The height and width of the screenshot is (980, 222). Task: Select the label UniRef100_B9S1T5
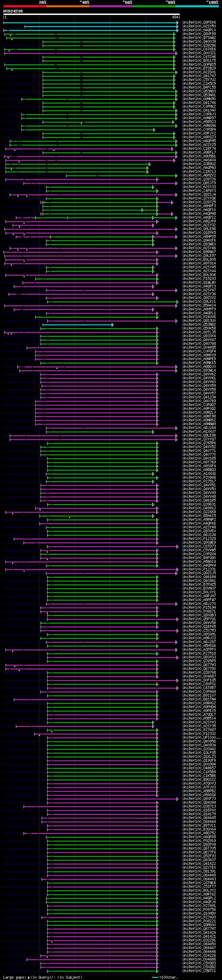pyautogui.click(x=199, y=60)
